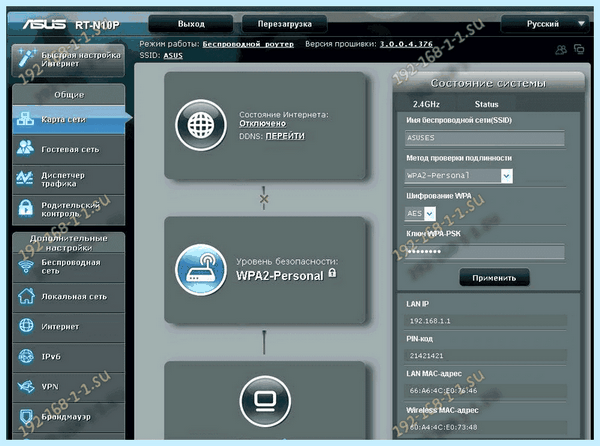
Task: Open the Родительский контроль menu item
Action: click(x=69, y=209)
